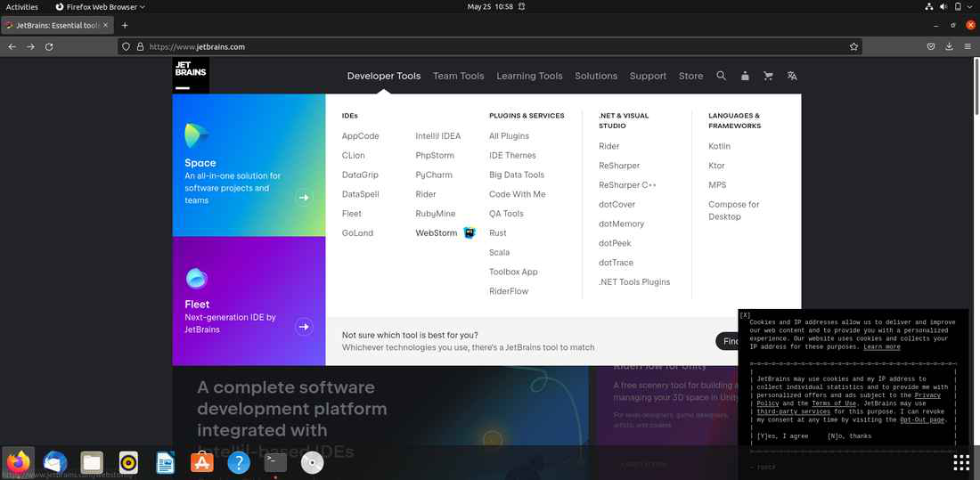Open the account profile icon
Viewport: 980px width, 480px height.
tap(745, 76)
